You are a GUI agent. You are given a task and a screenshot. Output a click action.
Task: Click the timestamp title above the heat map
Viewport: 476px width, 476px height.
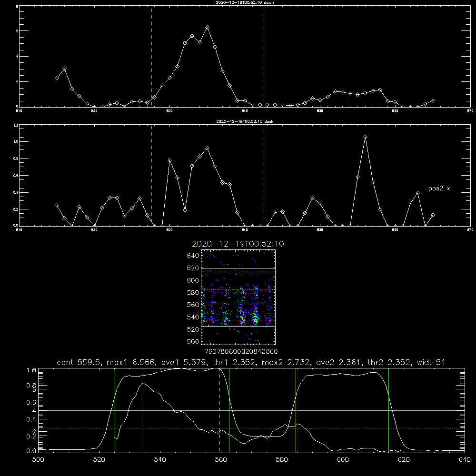238,244
